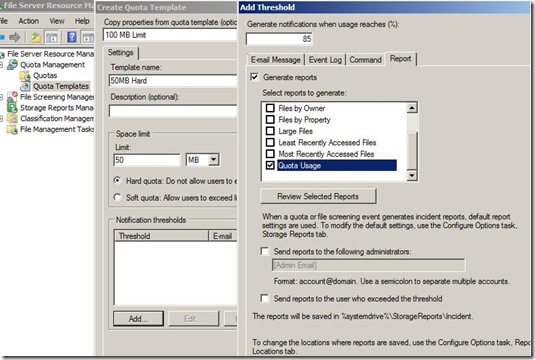Click the Quotas folder icon in tree
This screenshot has height=360, width=535.
tap(25, 75)
